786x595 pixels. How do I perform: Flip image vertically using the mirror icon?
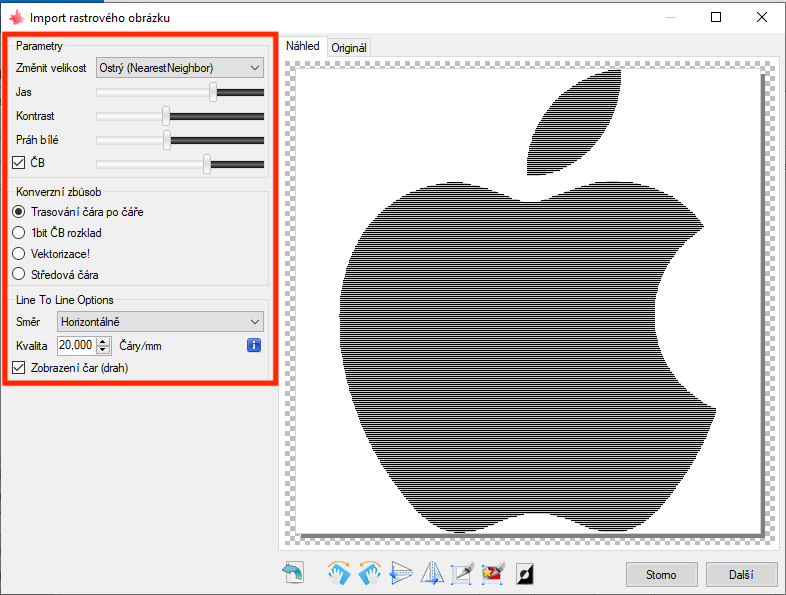tap(401, 573)
